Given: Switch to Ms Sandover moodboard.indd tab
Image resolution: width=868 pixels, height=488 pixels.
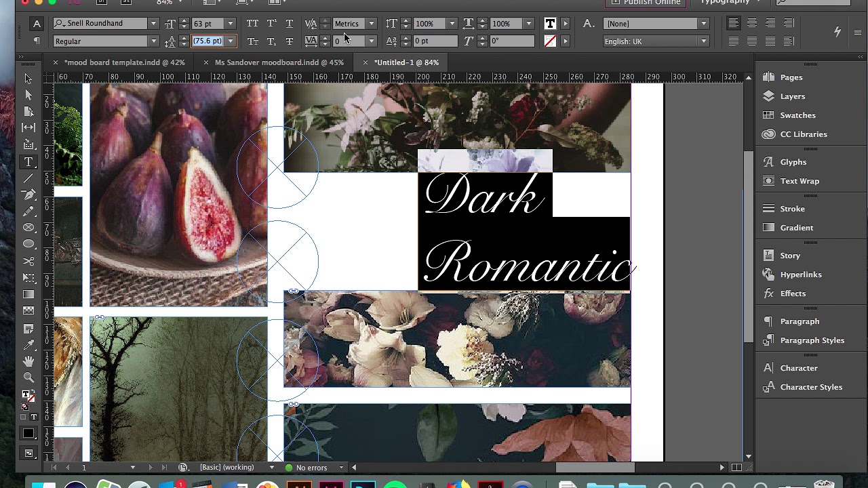Looking at the screenshot, I should click(x=279, y=62).
